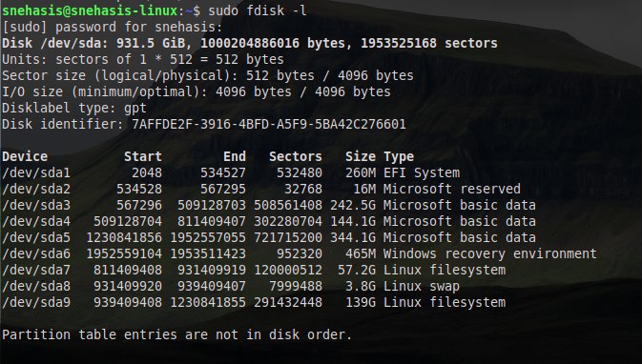Click the 'EFI System' partition type
The width and height of the screenshot is (642, 364).
(x=422, y=173)
